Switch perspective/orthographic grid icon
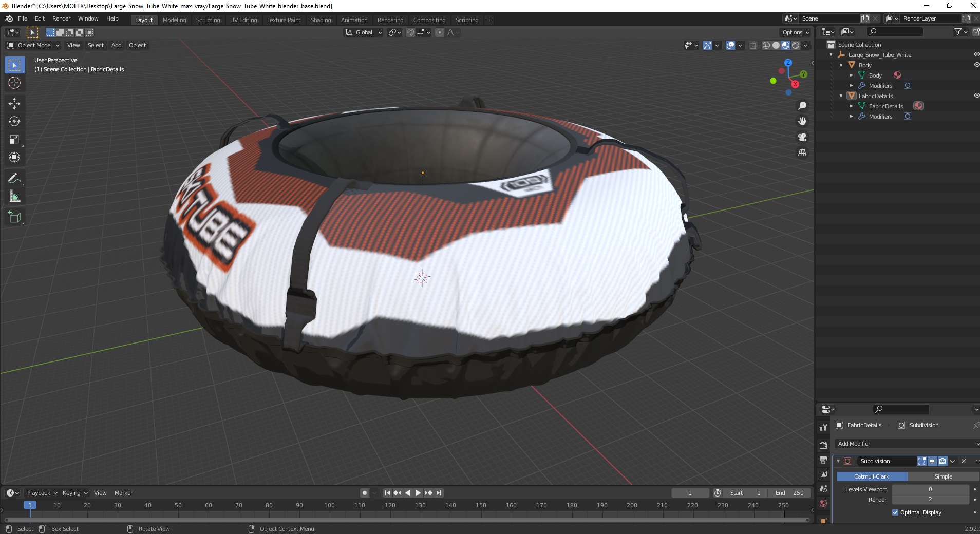Viewport: 980px width, 534px height. point(802,153)
